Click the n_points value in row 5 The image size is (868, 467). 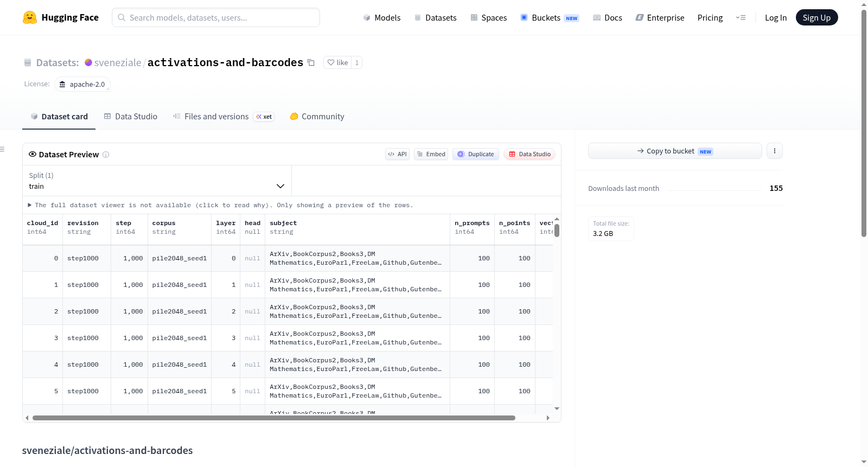pyautogui.click(x=514, y=391)
